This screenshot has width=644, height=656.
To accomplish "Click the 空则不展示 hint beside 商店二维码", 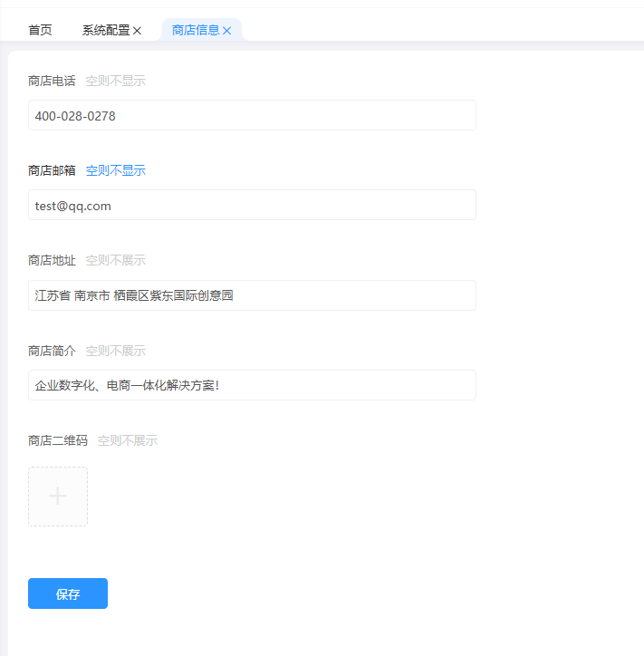I will click(x=127, y=440).
